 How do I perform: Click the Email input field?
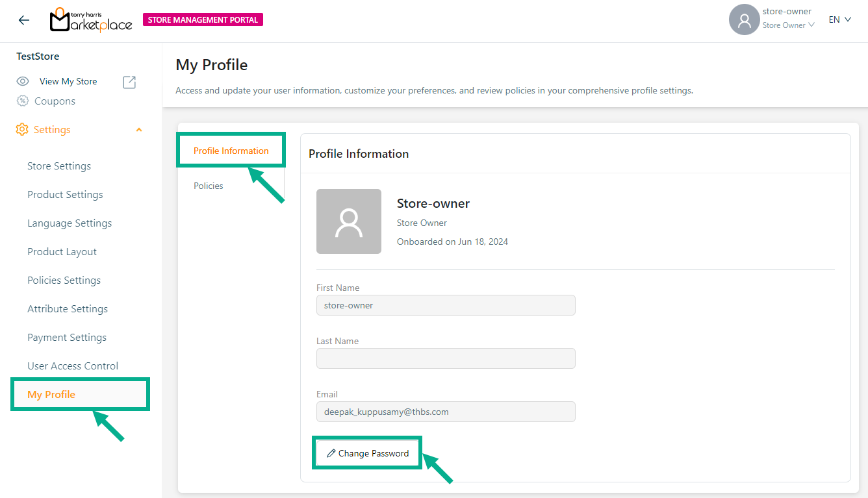pos(445,412)
